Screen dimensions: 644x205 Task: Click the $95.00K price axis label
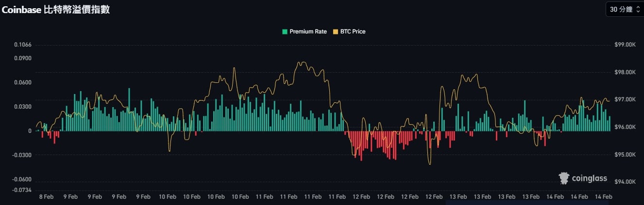(x=625, y=155)
